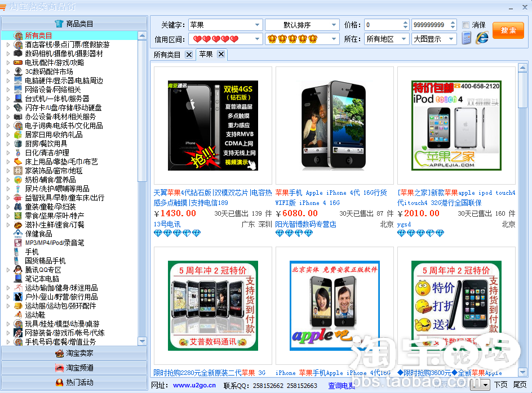Choose the 3C数码配件市场 webcam category

point(49,72)
